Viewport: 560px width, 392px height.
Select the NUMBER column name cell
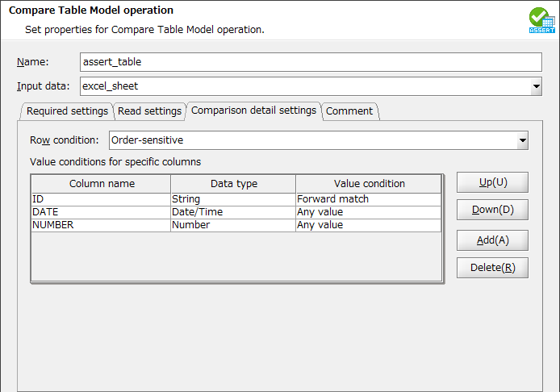pyautogui.click(x=100, y=225)
